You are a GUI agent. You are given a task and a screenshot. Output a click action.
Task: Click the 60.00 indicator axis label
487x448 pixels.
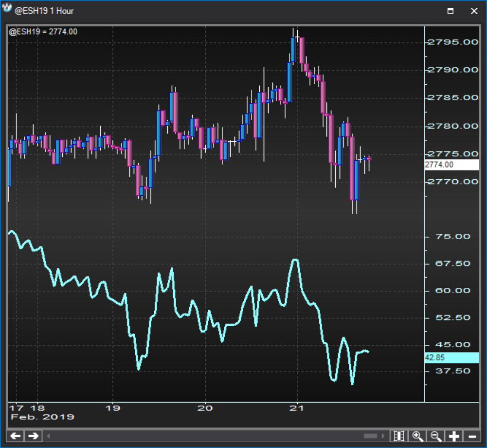point(453,291)
